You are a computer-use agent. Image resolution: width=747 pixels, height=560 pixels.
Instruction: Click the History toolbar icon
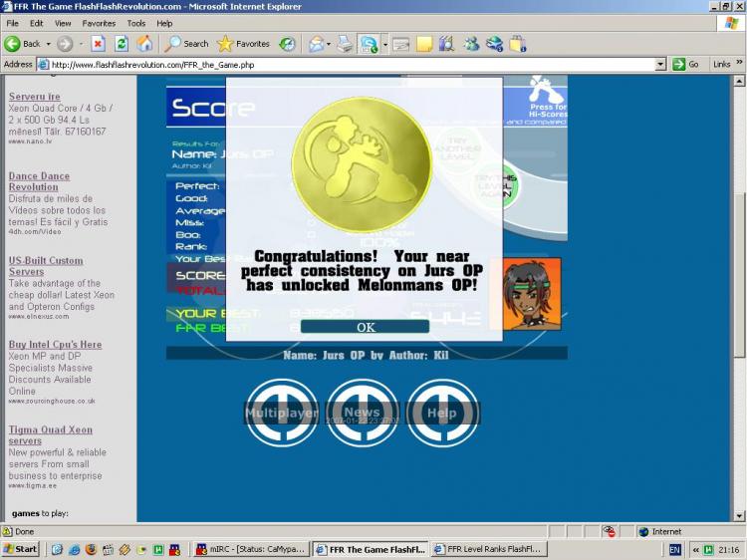click(x=287, y=44)
